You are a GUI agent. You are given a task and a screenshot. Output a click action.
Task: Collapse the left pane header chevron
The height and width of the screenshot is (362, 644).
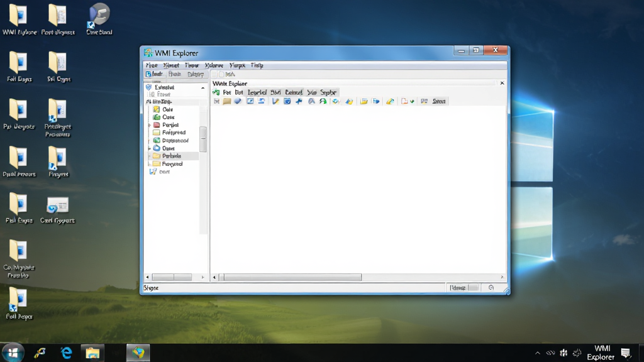(x=203, y=88)
